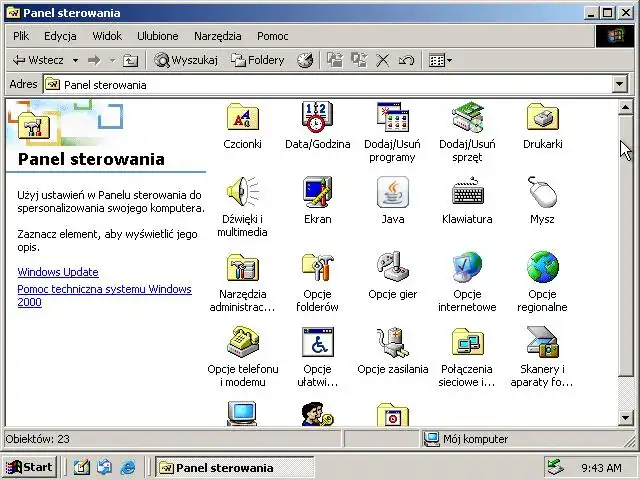Open Opcje regionalne globe icon
This screenshot has height=480, width=640.
tap(542, 267)
